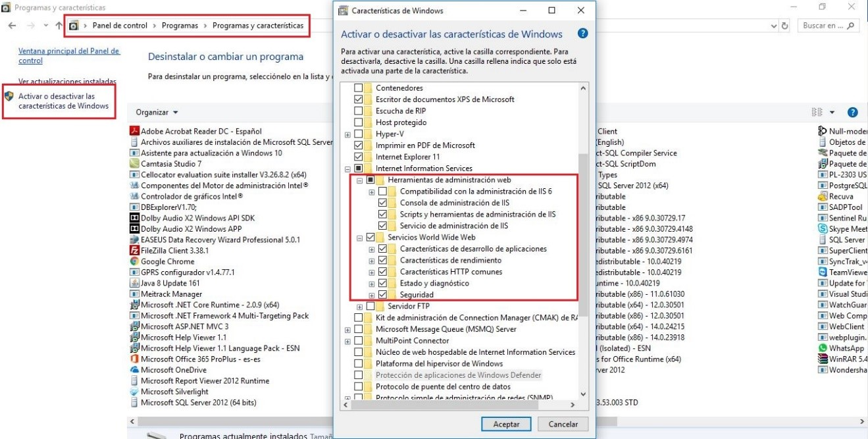Screen dimensions: 868x439
Task: Click the refresh button beside address bar
Action: pyautogui.click(x=784, y=26)
